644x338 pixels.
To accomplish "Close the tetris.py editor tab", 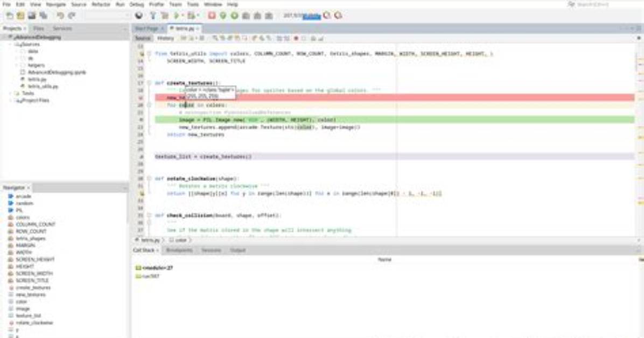I will point(198,29).
